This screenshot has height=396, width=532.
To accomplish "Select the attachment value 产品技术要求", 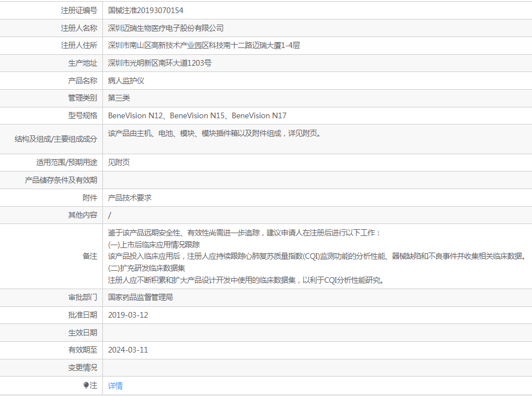I will [x=130, y=198].
